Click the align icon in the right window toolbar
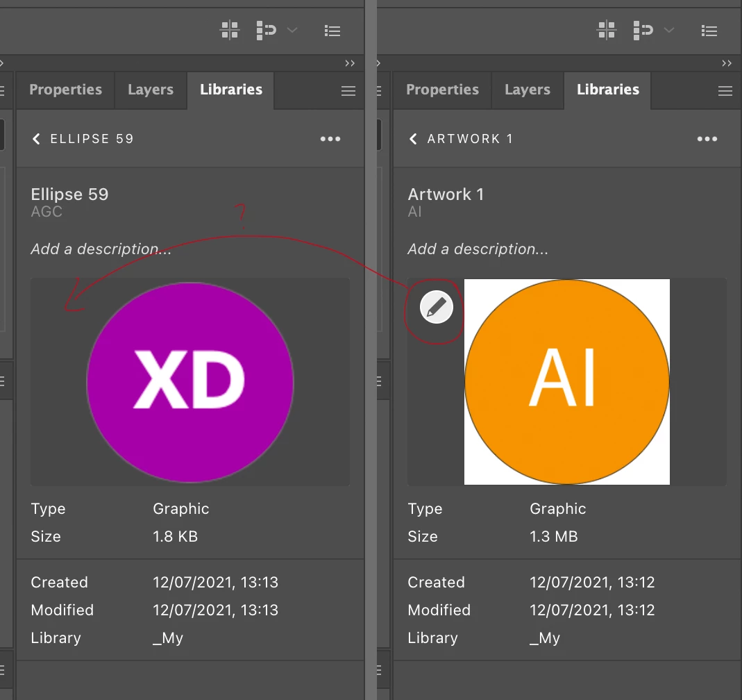 click(643, 31)
